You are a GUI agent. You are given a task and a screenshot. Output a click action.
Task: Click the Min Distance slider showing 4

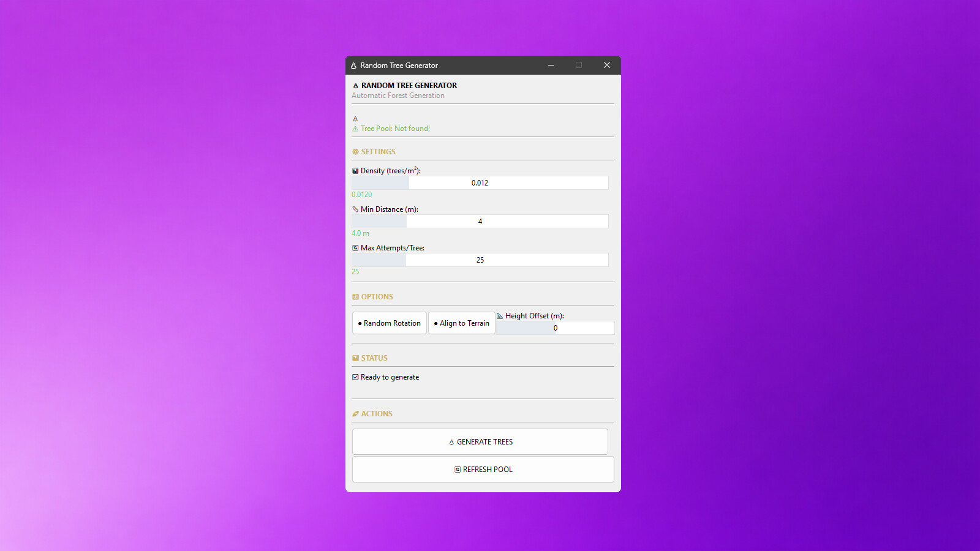(480, 222)
